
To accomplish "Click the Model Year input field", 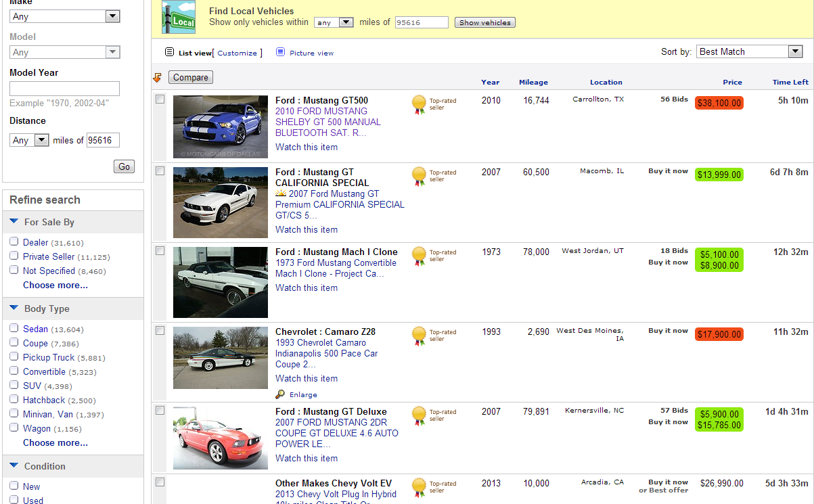I will click(x=64, y=89).
